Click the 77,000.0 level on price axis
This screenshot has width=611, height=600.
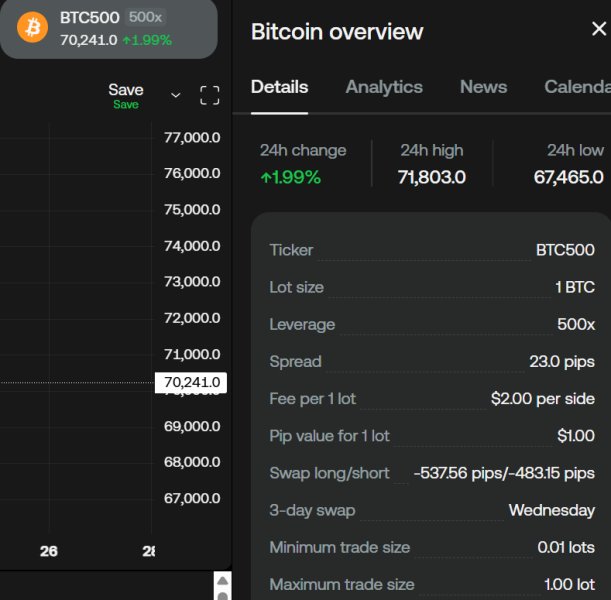tap(192, 137)
